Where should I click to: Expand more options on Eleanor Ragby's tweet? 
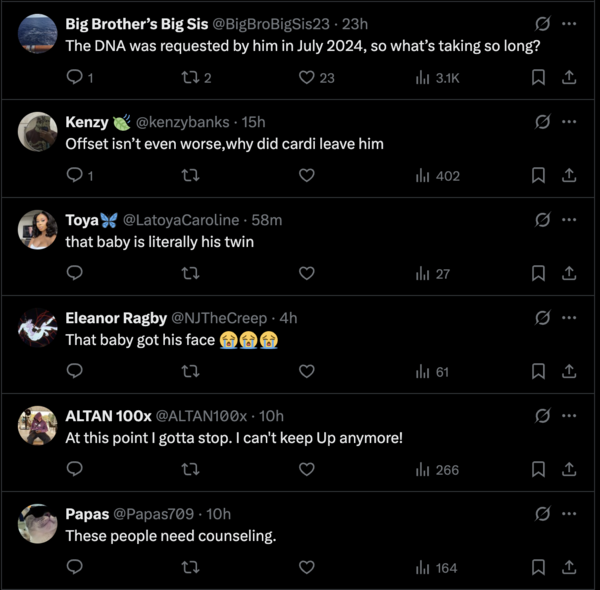569,318
